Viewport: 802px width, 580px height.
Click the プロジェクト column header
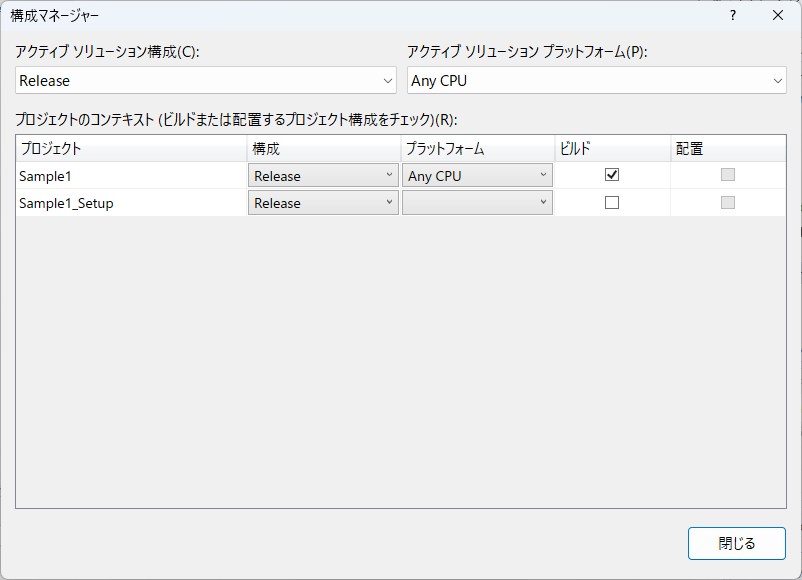(x=131, y=148)
